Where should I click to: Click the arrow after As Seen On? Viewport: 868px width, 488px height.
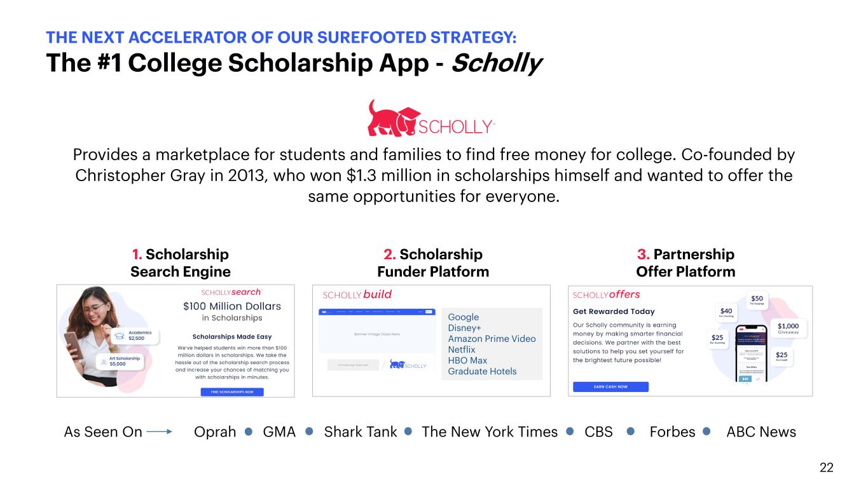[x=159, y=432]
